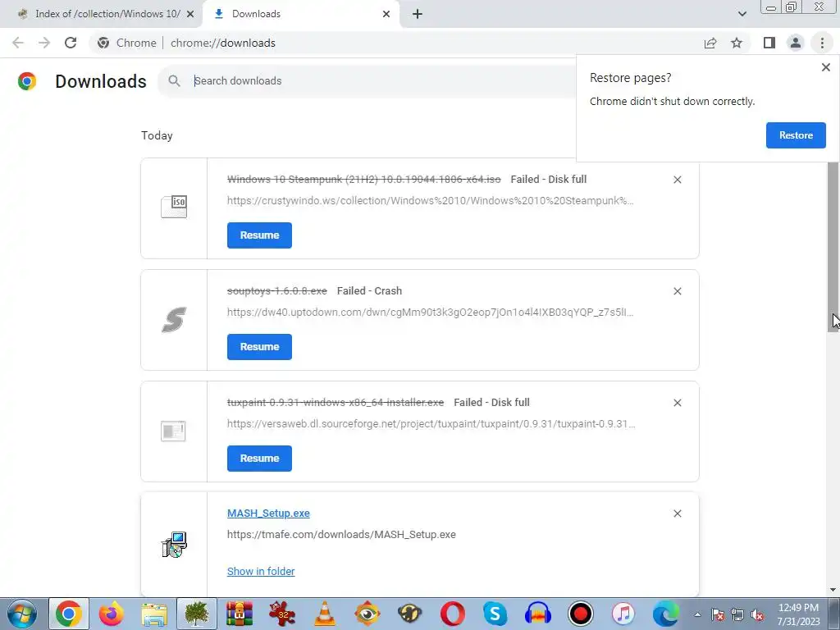The image size is (840, 630).
Task: Bookmark this page with the star icon
Action: click(737, 43)
